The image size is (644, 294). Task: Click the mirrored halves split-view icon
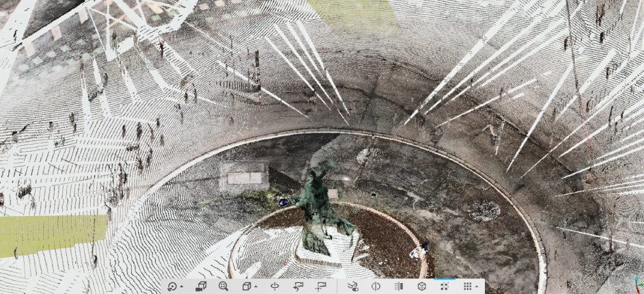(376, 286)
